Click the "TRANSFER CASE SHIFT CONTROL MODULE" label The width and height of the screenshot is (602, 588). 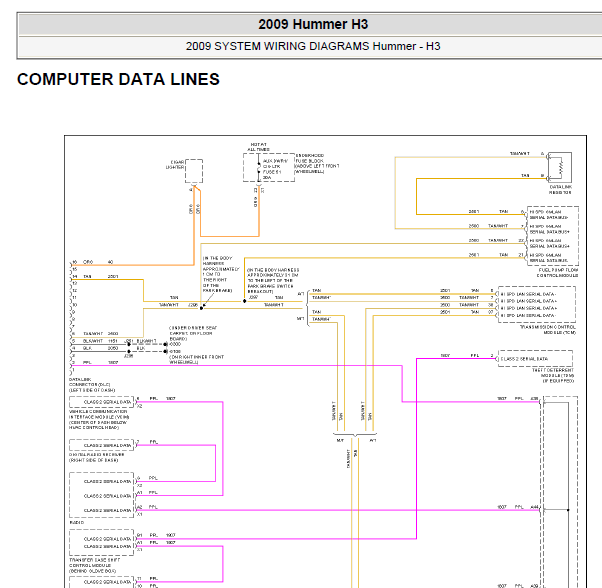click(x=94, y=565)
